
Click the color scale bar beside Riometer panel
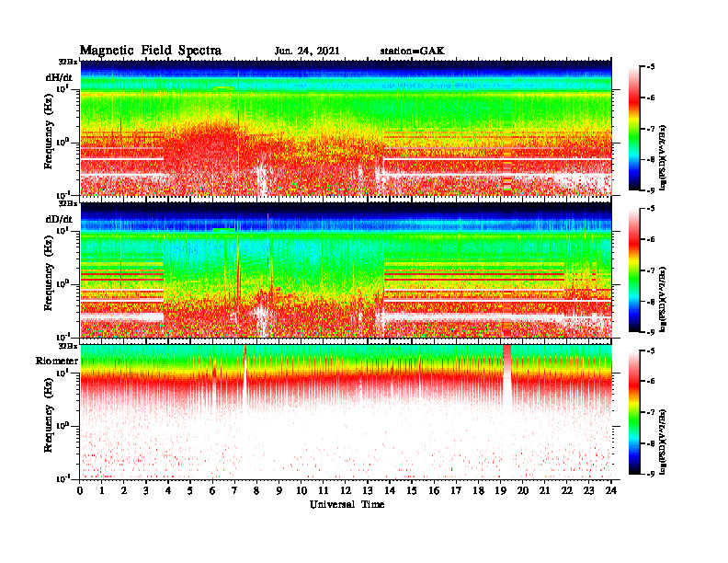(633, 412)
